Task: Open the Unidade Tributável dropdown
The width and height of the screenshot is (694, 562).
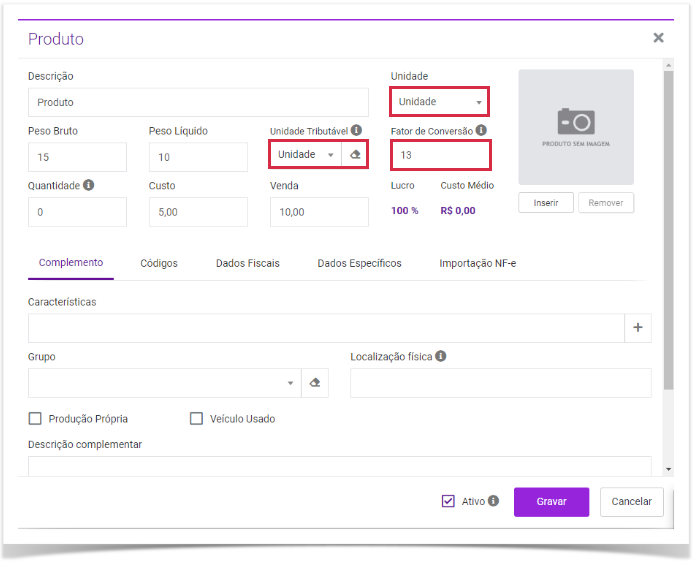Action: 306,155
